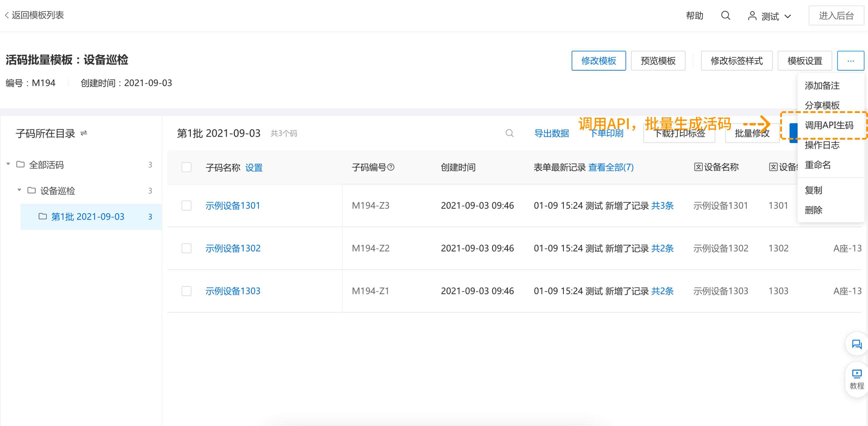The height and width of the screenshot is (426, 868).
Task: Open the three-dots more options button
Action: click(850, 61)
